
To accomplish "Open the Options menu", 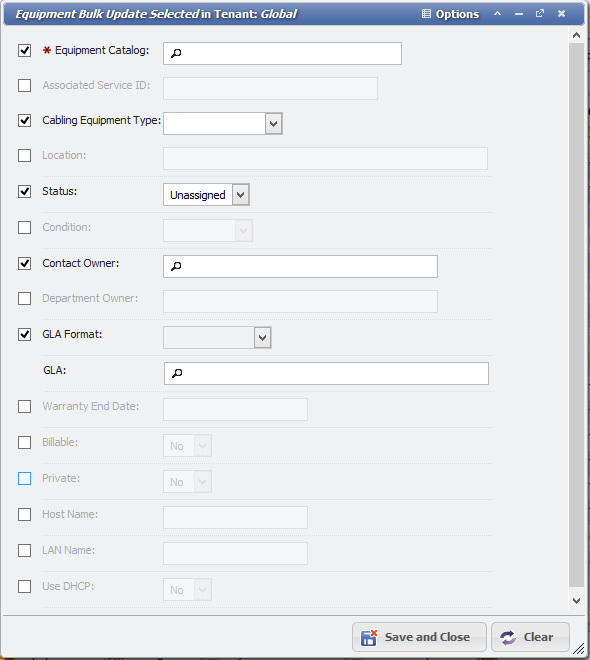I will pyautogui.click(x=450, y=14).
